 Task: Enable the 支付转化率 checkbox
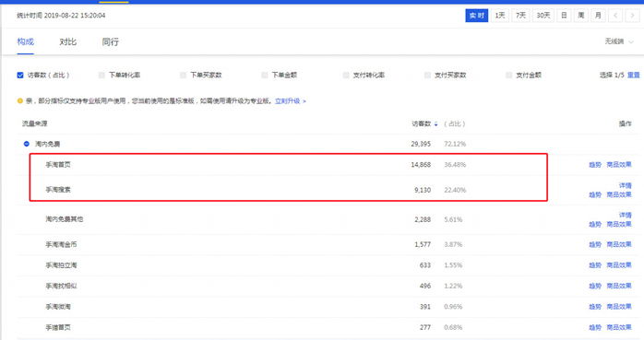click(x=346, y=75)
